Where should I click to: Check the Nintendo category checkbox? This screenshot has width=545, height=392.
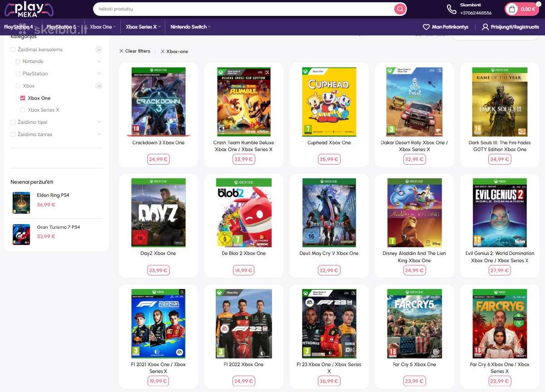point(18,61)
